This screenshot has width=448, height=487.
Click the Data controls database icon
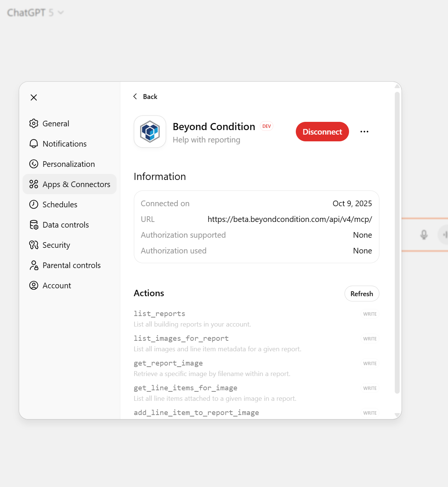(34, 225)
